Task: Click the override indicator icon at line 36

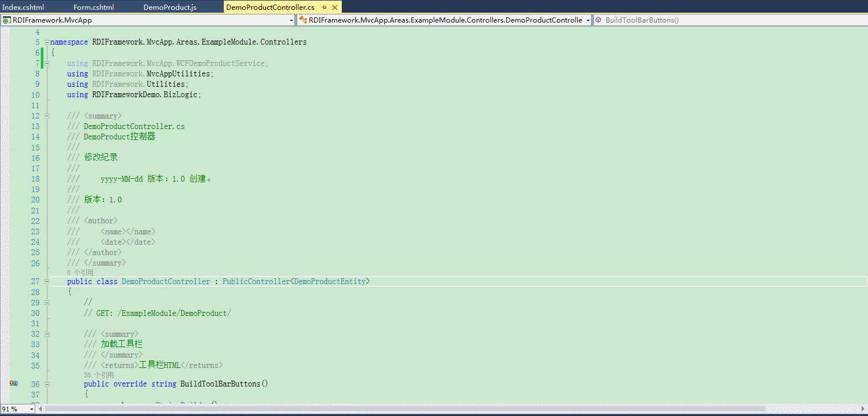Action: pyautogui.click(x=13, y=384)
